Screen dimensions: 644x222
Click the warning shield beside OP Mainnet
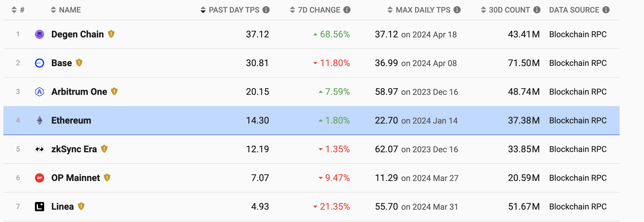point(107,177)
